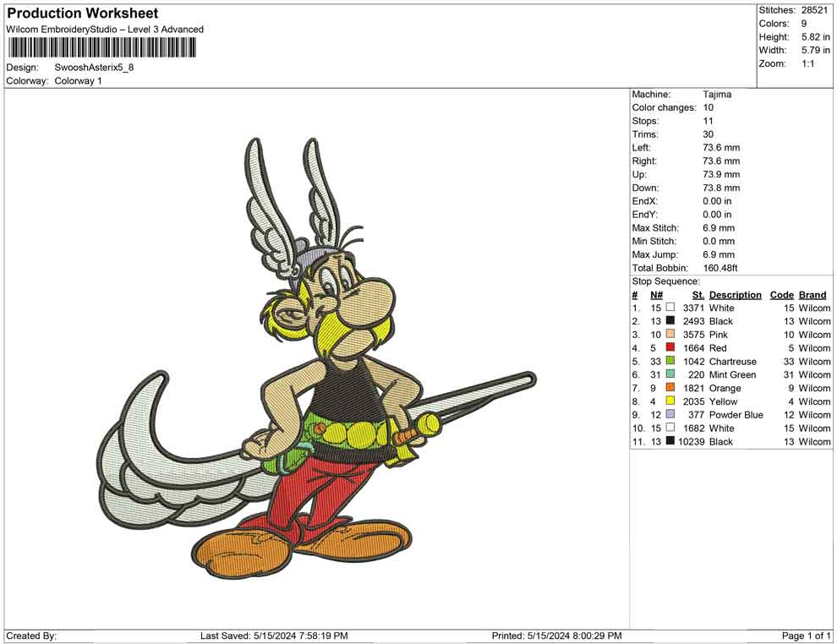Click the 'Production Worksheet' heading
Viewport: 837px width, 644px height.
(83, 14)
